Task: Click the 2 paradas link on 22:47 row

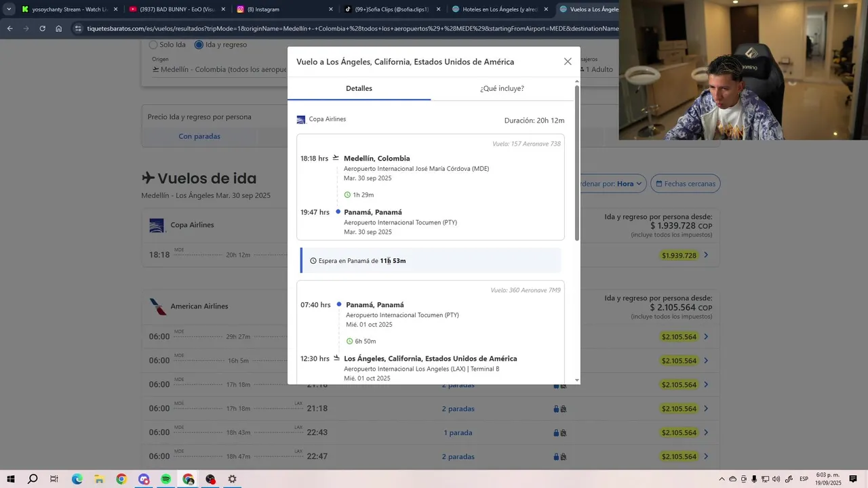Action: [x=458, y=457]
